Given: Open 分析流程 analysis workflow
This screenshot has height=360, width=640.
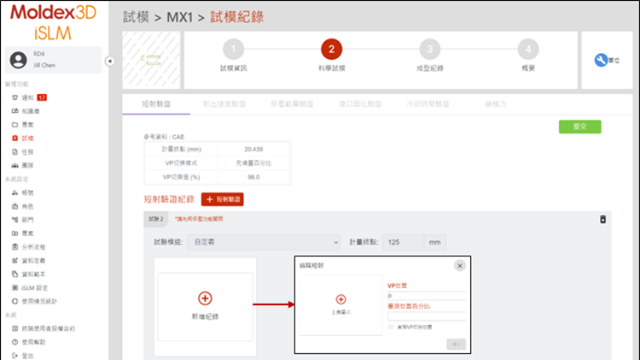Looking at the screenshot, I should (29, 247).
